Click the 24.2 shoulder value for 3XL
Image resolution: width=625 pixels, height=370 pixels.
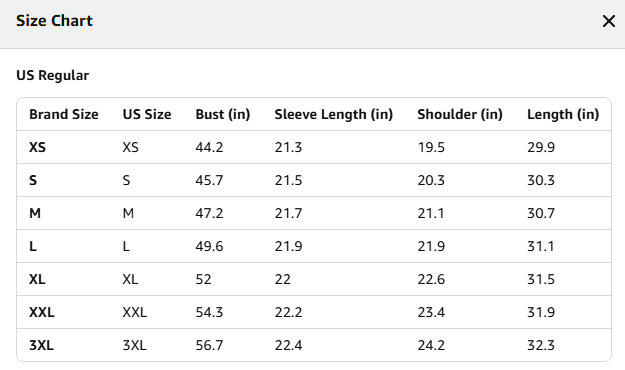[x=431, y=345]
